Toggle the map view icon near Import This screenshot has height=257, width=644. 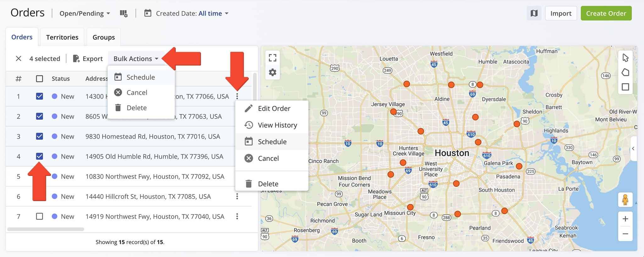pos(534,13)
